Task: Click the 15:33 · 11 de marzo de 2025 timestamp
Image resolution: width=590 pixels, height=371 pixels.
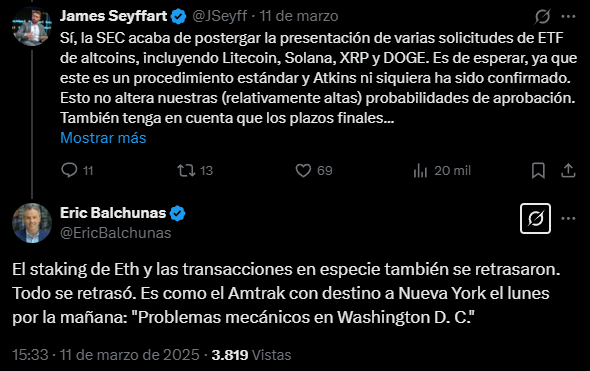Action: [x=106, y=355]
